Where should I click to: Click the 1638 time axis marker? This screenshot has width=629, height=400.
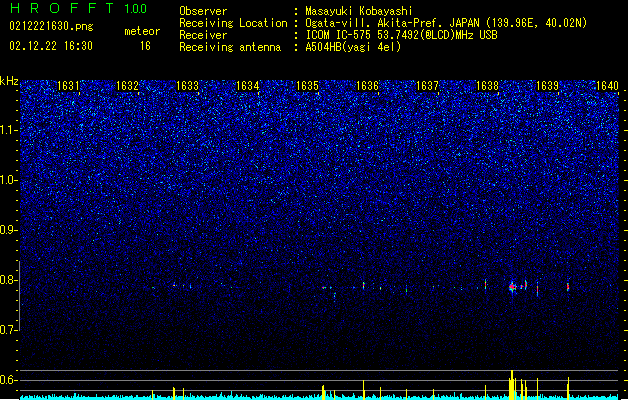click(487, 86)
